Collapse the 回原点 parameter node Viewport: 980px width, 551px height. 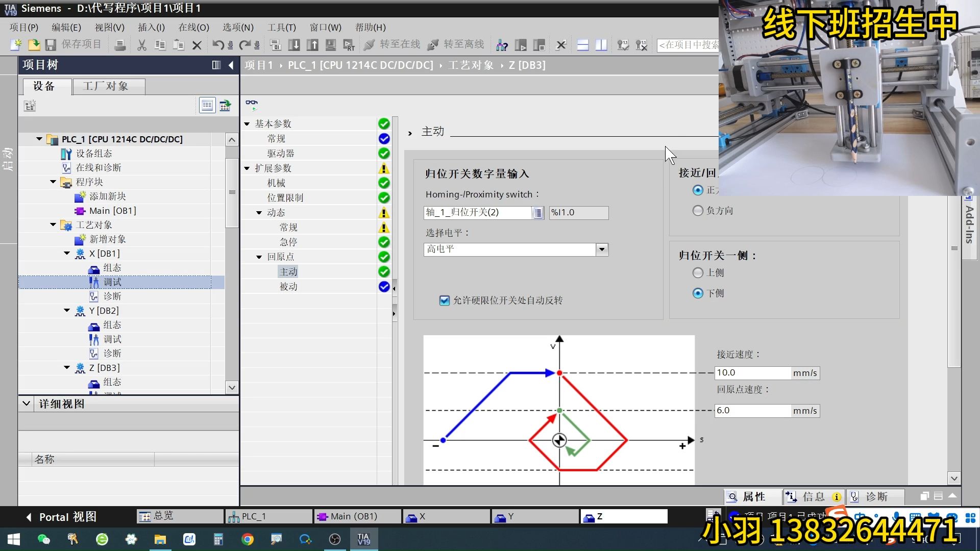pos(259,257)
